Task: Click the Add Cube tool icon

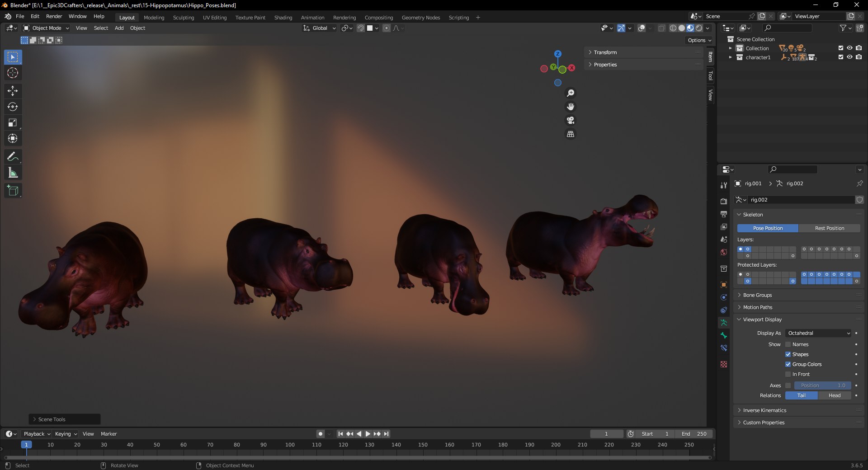Action: coord(13,191)
